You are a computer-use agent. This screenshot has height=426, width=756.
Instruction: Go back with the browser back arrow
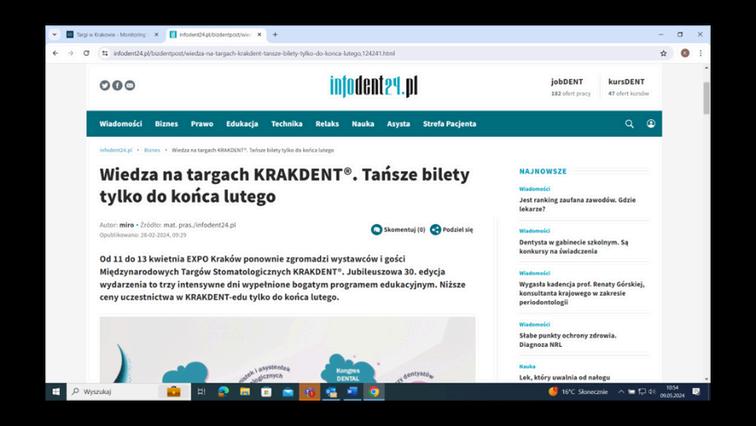pos(55,53)
